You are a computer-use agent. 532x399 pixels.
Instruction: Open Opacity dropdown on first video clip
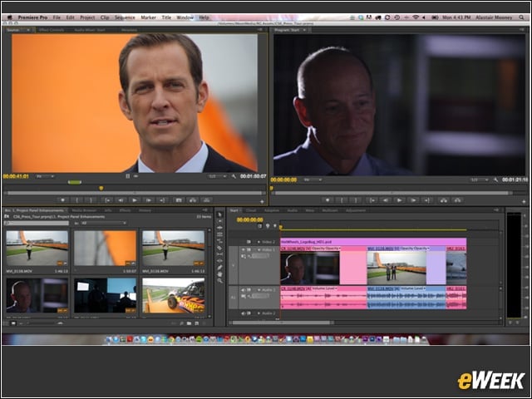326,249
